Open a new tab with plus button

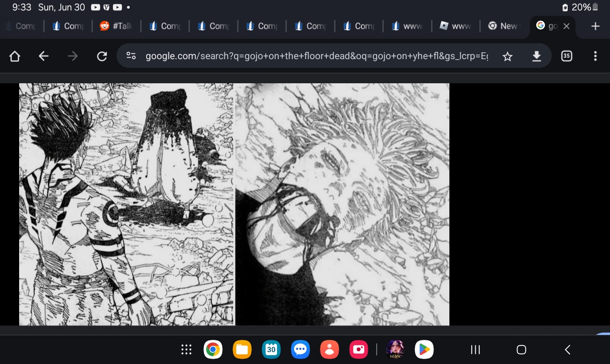[595, 26]
